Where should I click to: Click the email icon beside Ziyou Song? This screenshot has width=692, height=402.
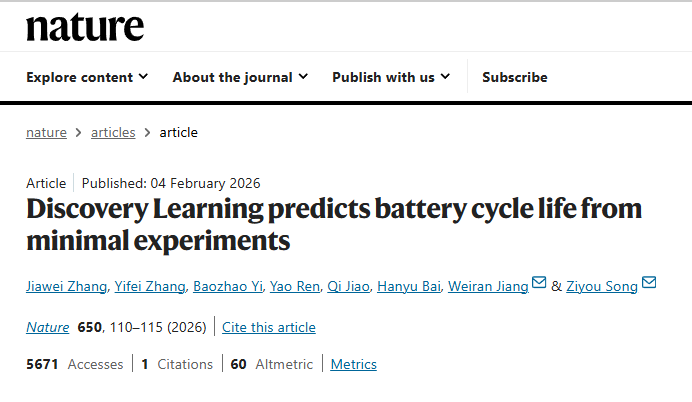click(x=648, y=284)
